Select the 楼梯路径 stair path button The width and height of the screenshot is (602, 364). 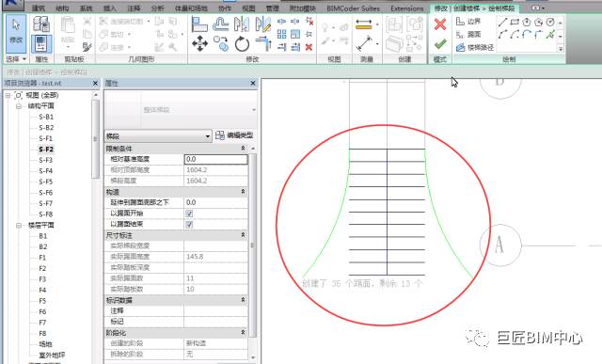(475, 48)
